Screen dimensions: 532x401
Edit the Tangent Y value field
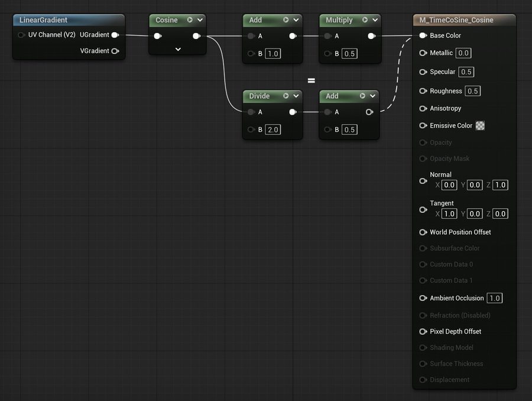[475, 214]
